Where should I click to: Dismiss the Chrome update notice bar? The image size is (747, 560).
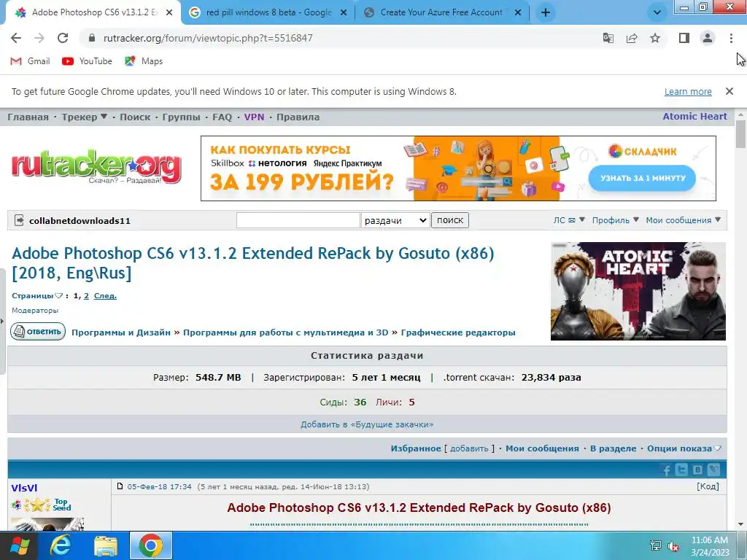729,91
